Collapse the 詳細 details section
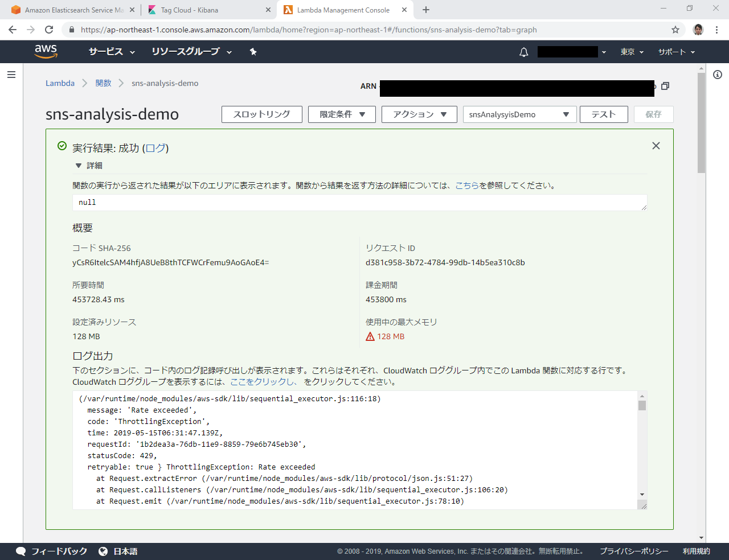This screenshot has width=729, height=560. pos(79,166)
